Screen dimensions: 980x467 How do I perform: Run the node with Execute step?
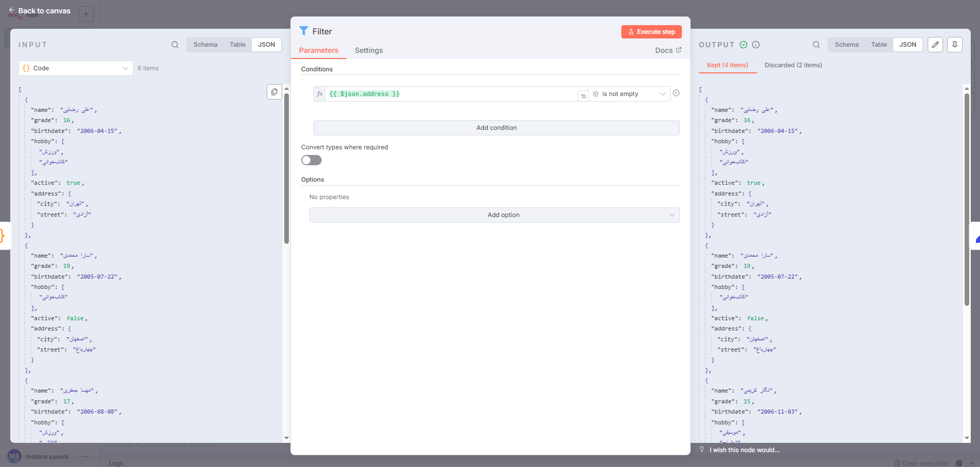[x=651, y=31]
